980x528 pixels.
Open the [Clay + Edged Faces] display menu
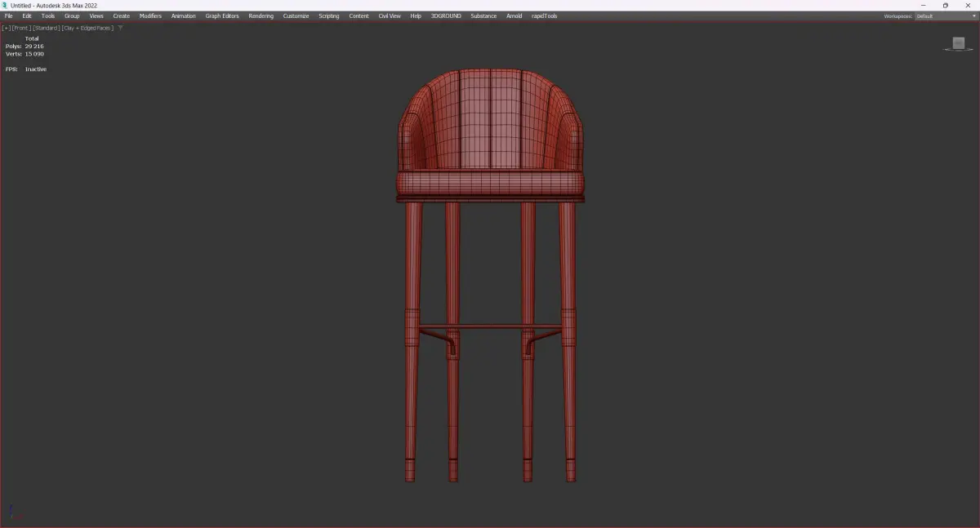click(87, 28)
